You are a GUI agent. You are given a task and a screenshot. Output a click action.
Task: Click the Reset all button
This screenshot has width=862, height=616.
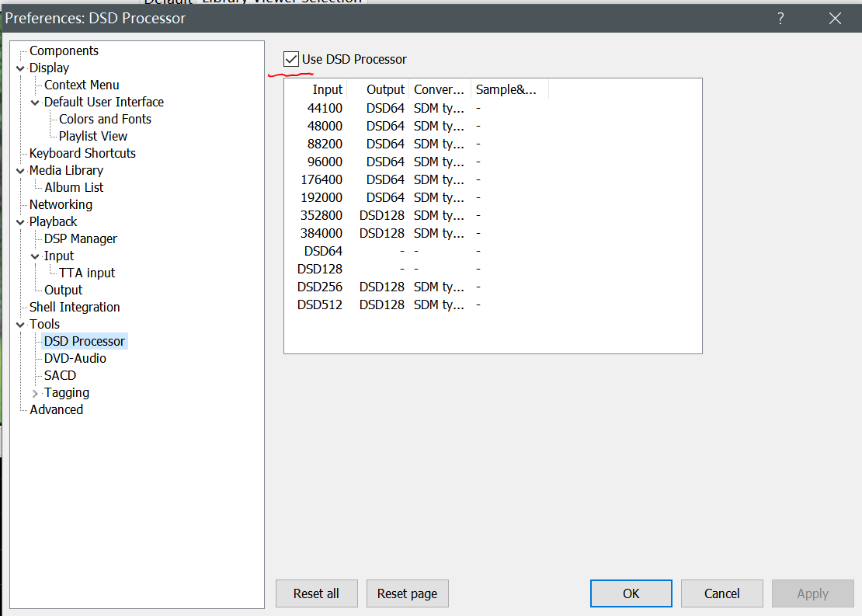click(316, 593)
